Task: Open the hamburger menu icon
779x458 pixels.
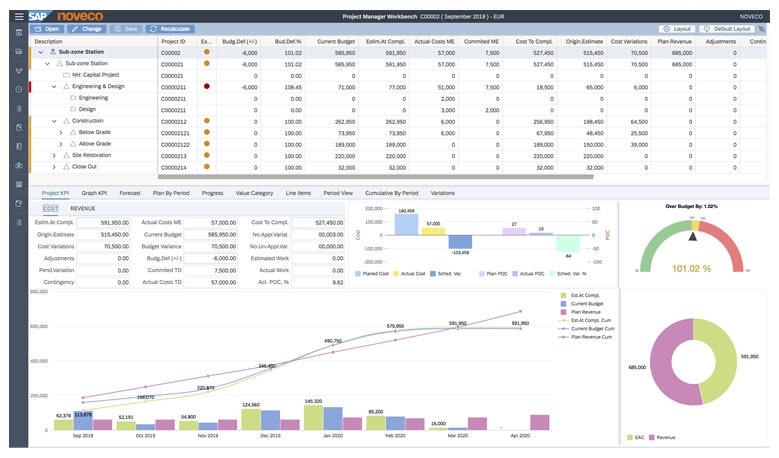Action: (x=19, y=16)
